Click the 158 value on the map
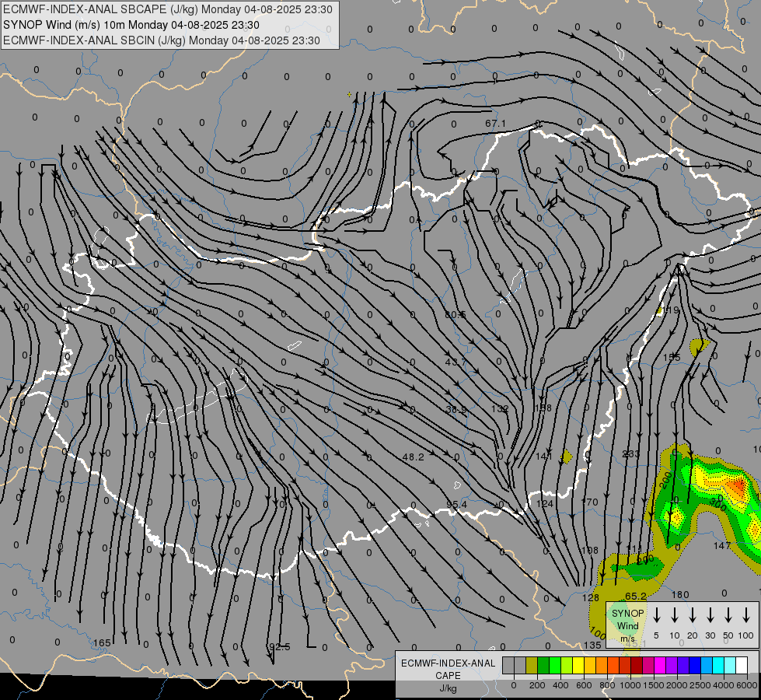The image size is (761, 700). coord(543,408)
